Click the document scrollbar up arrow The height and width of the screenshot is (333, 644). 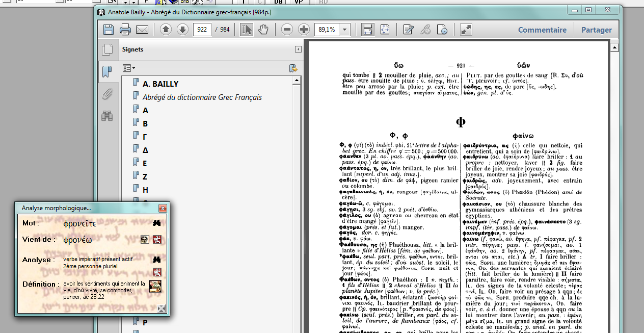pyautogui.click(x=614, y=47)
